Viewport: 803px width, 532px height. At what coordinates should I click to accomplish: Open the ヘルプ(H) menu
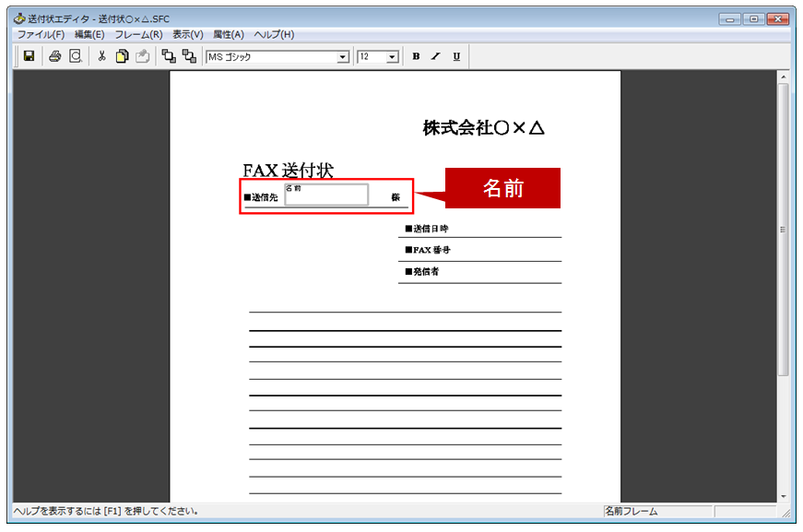274,34
